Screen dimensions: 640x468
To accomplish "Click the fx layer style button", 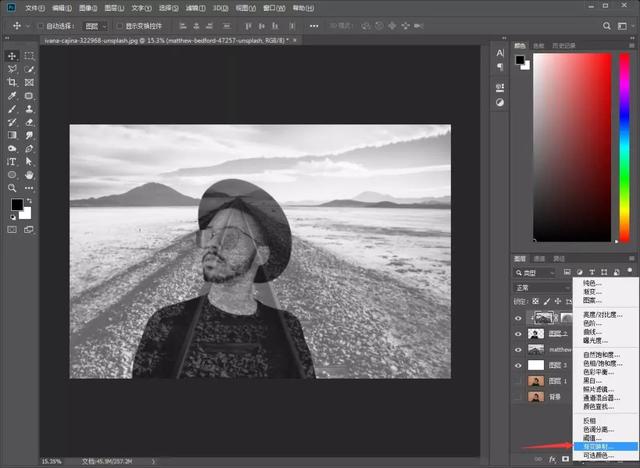I will coord(552,459).
